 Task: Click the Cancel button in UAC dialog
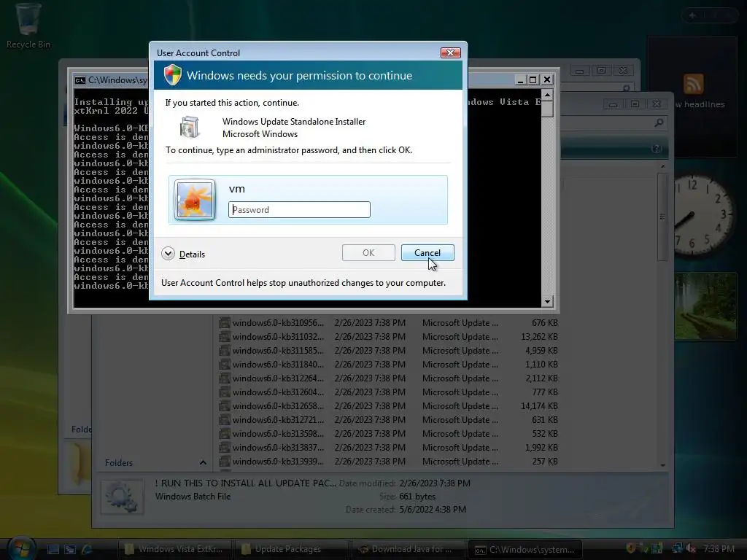[427, 253]
